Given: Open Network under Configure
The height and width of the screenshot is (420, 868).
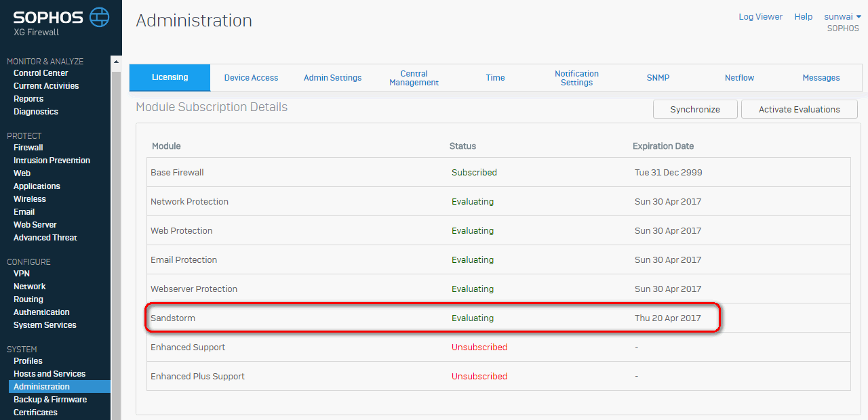Looking at the screenshot, I should click(x=30, y=287).
